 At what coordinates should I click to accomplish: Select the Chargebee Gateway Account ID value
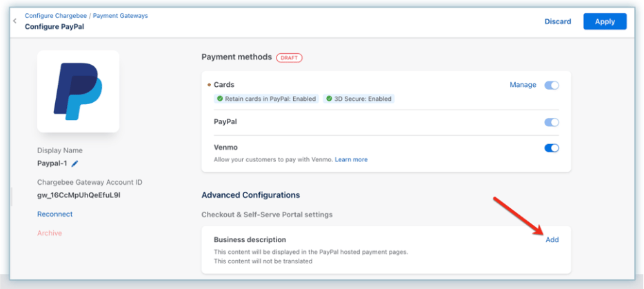click(x=69, y=195)
